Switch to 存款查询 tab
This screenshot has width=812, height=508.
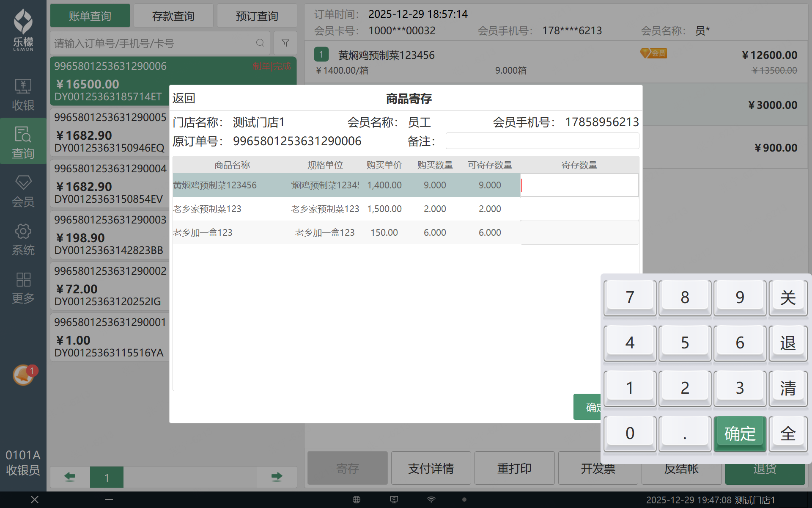[173, 16]
